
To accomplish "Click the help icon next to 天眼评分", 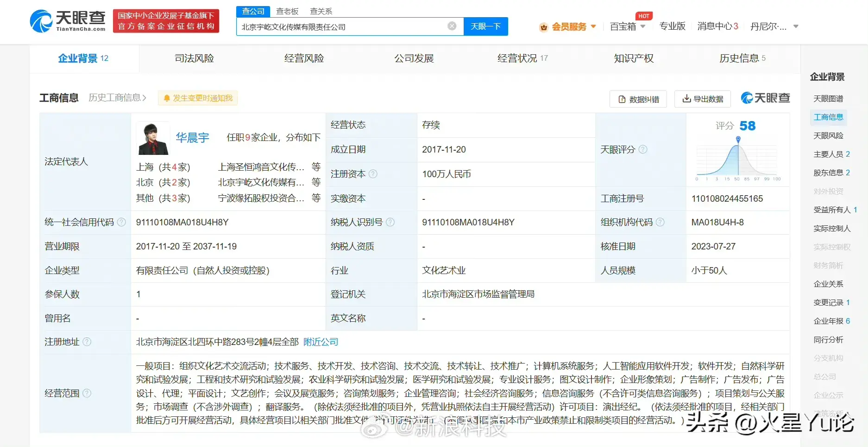I will point(643,149).
